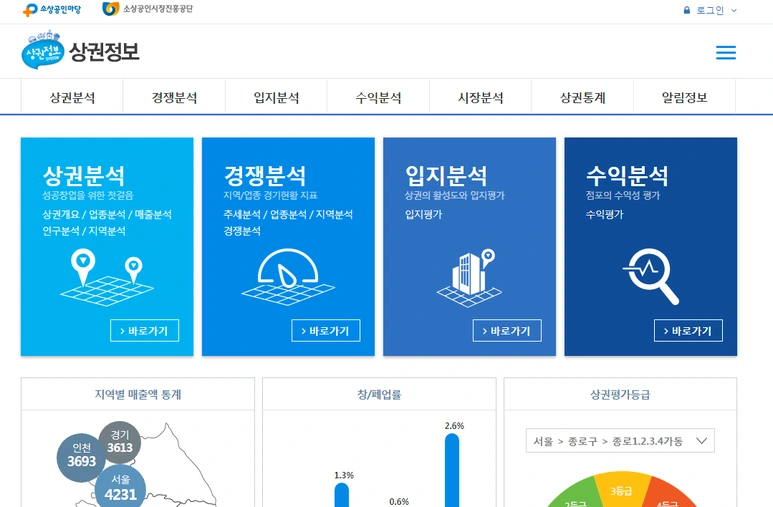
Task: Click the 1.3% bar in 창/폐업률 chart
Action: (x=342, y=495)
